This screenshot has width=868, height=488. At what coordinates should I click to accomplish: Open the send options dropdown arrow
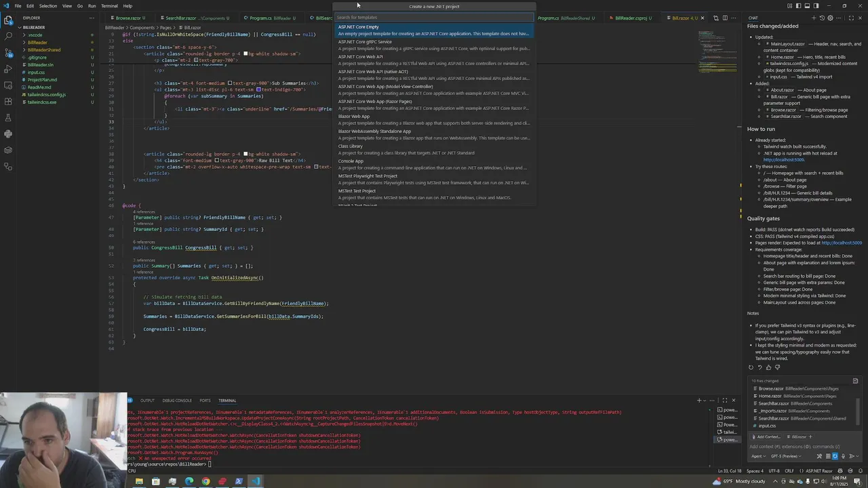pyautogui.click(x=857, y=456)
